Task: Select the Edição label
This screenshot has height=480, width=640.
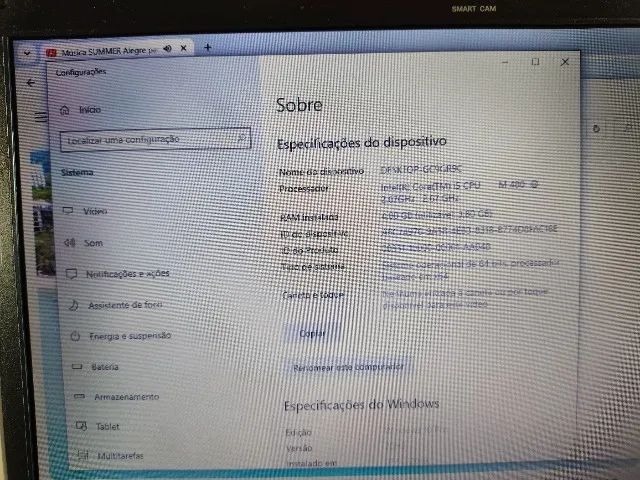Action: [x=298, y=432]
